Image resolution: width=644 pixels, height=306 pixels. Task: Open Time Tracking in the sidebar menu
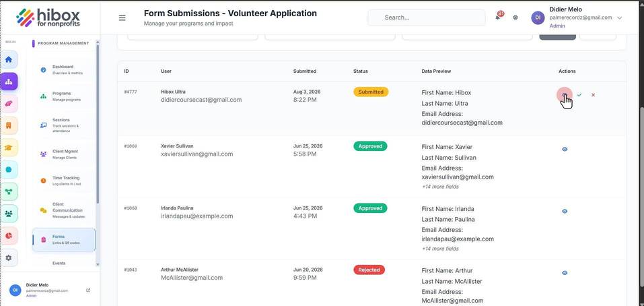tap(64, 181)
